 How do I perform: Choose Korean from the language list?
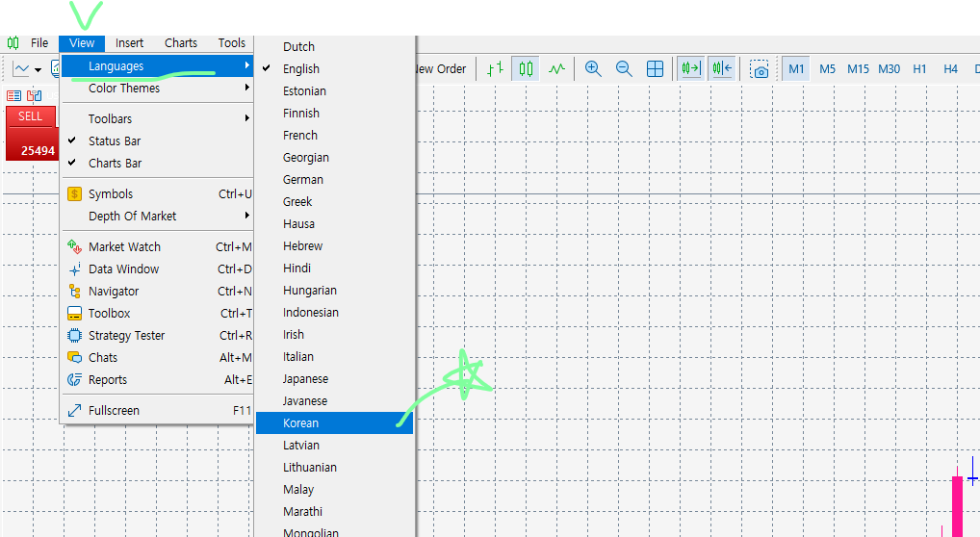coord(301,423)
